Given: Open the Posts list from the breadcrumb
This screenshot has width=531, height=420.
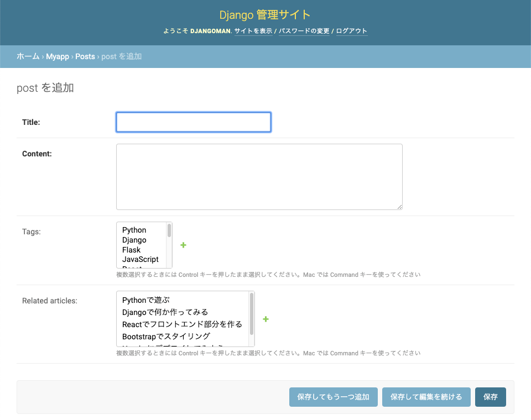Looking at the screenshot, I should point(85,56).
